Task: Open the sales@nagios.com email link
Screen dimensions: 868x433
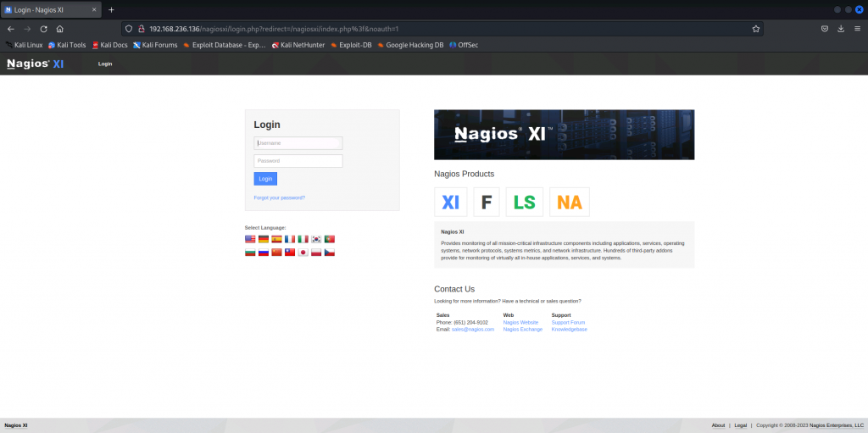Action: tap(473, 330)
